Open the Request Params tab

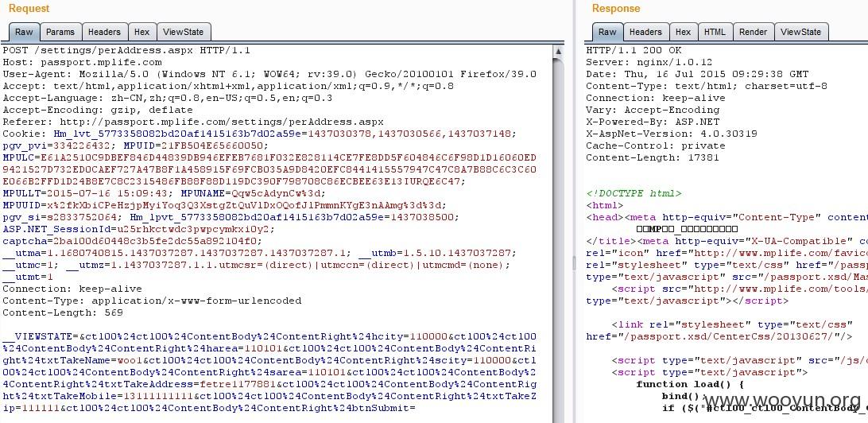click(60, 32)
